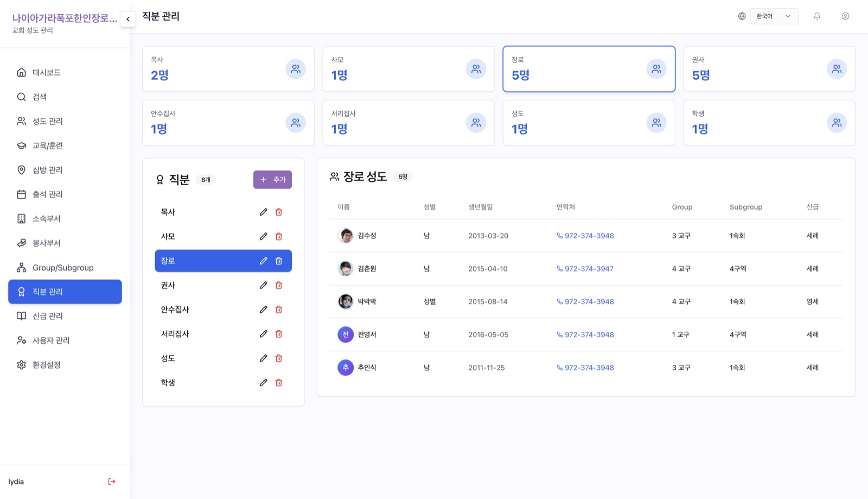Image resolution: width=868 pixels, height=499 pixels.
Task: Select the 성도 1명 summary card
Action: click(589, 123)
